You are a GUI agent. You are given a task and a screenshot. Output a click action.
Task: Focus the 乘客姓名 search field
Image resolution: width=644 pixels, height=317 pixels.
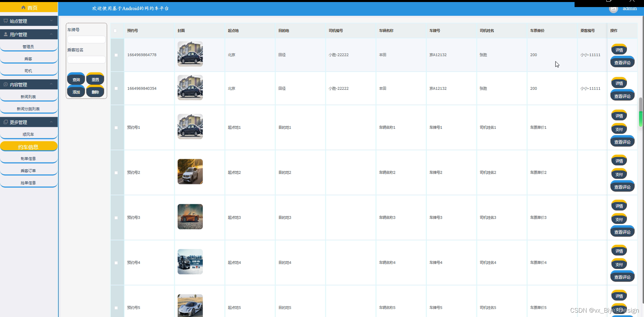86,59
